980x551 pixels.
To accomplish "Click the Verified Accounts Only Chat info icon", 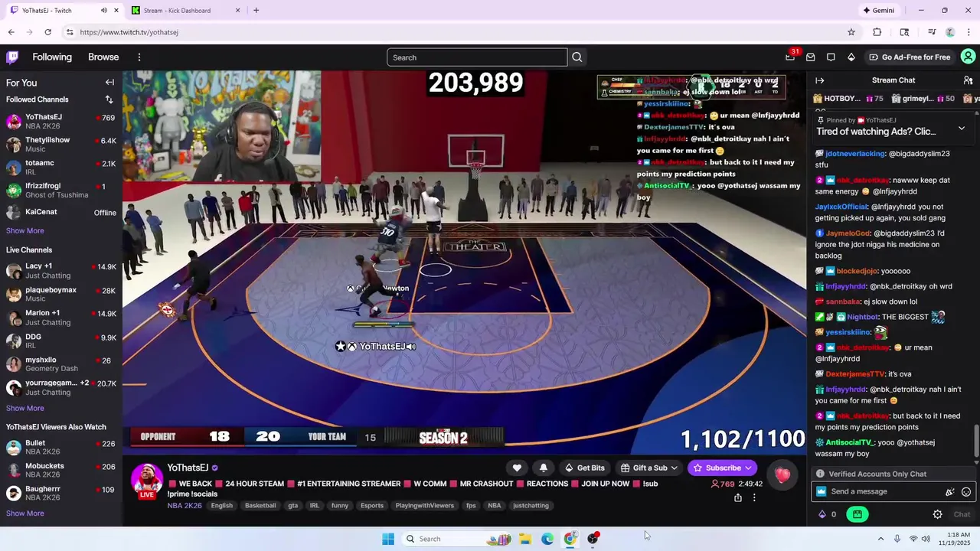I will 820,474.
